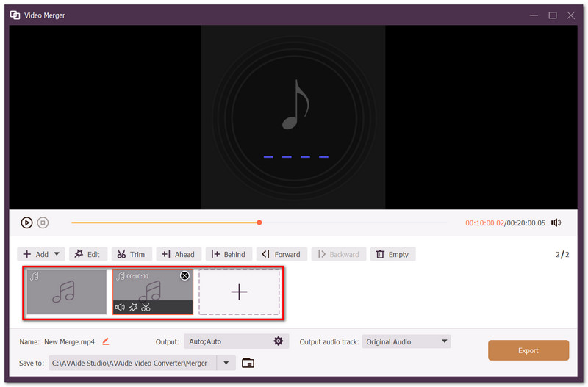Click the Export button
This screenshot has height=387, width=588.
pyautogui.click(x=528, y=350)
